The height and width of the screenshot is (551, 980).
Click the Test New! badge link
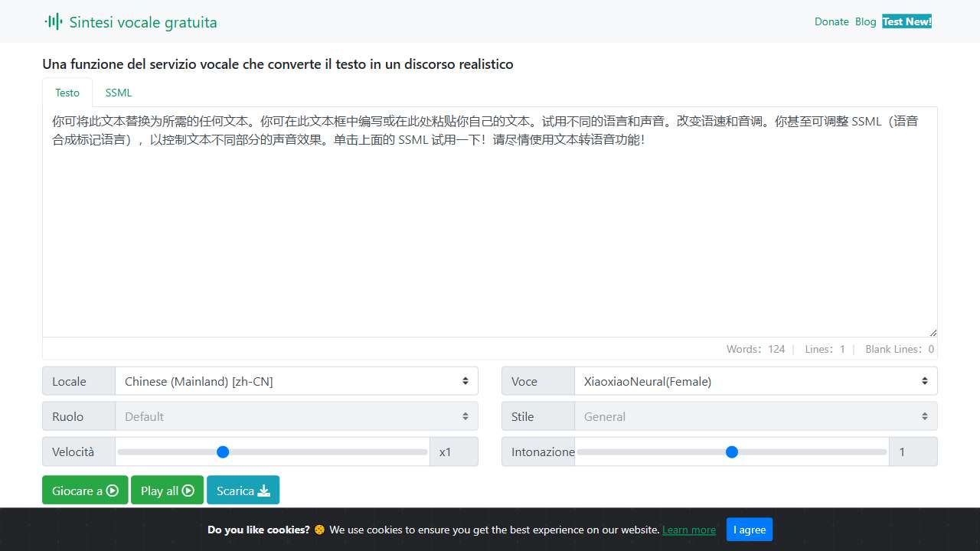(x=906, y=21)
